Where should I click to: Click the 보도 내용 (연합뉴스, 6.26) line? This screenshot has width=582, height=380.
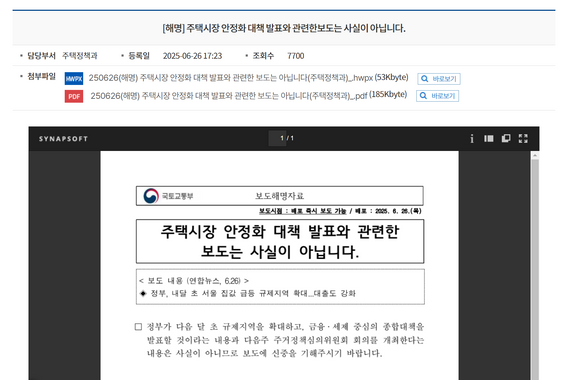[x=194, y=281]
